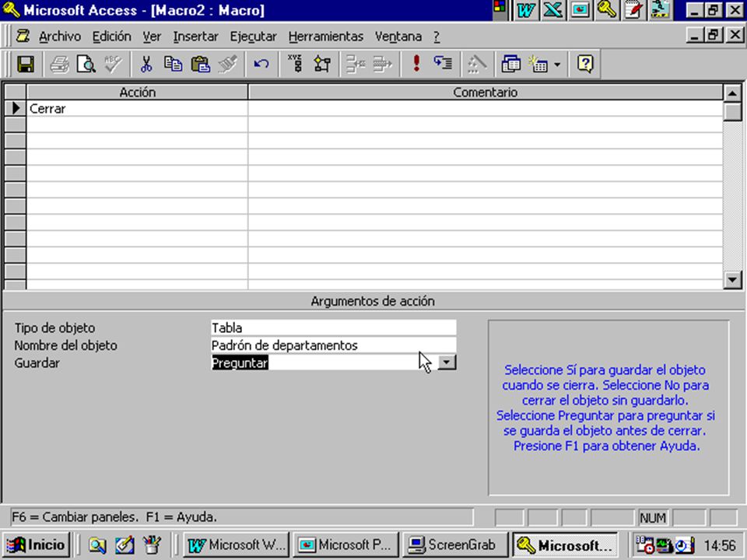Click the Build wand toolbar icon
Screen dimensions: 747x560
click(477, 64)
